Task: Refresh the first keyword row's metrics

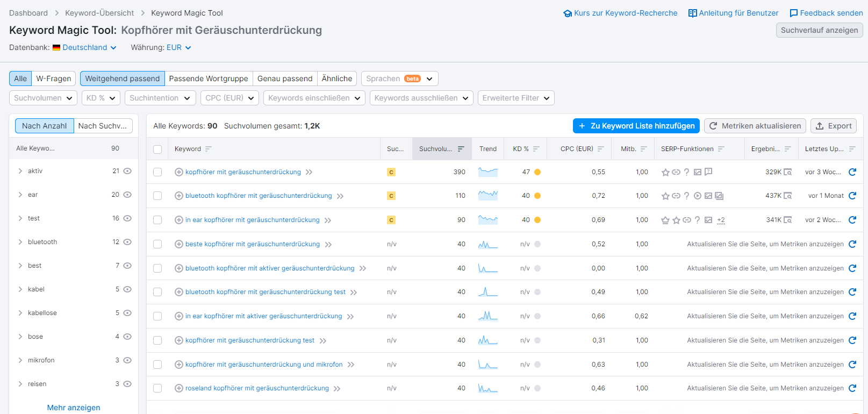Action: coord(852,172)
